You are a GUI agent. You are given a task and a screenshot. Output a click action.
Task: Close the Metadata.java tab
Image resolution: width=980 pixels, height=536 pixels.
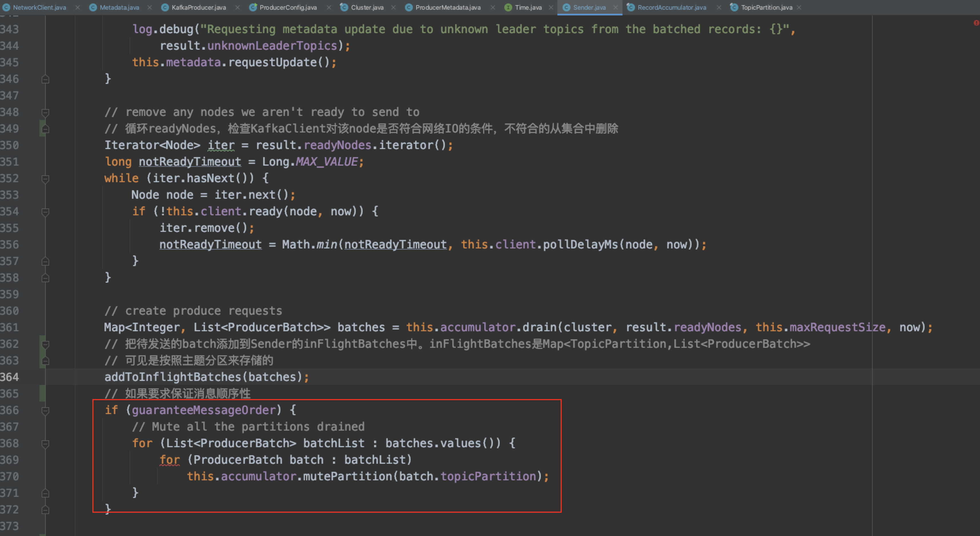point(150,8)
